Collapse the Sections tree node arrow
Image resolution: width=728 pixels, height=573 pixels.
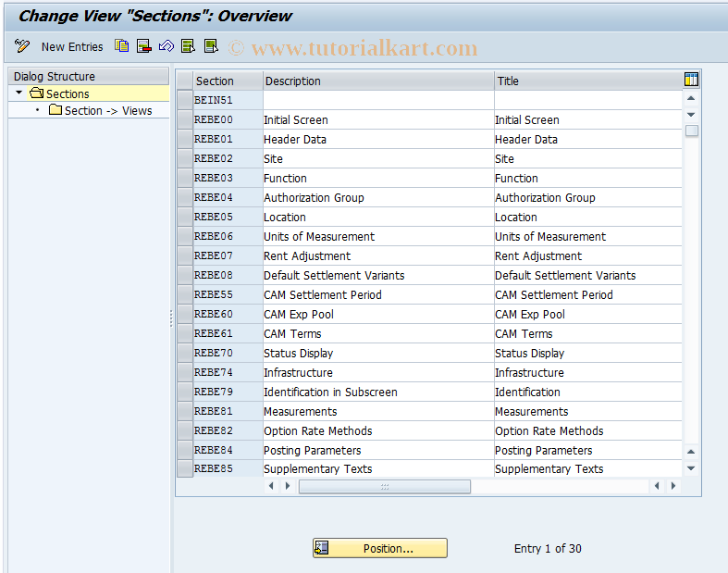tap(19, 93)
